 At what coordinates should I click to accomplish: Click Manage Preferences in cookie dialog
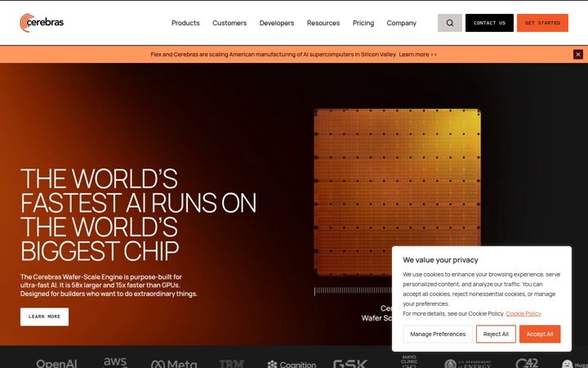[x=438, y=334]
